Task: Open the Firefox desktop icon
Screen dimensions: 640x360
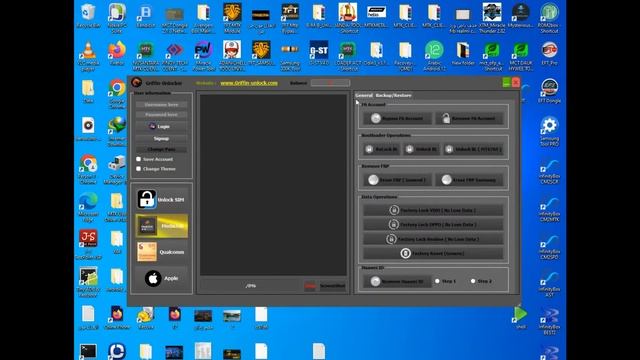Action: pos(117,53)
